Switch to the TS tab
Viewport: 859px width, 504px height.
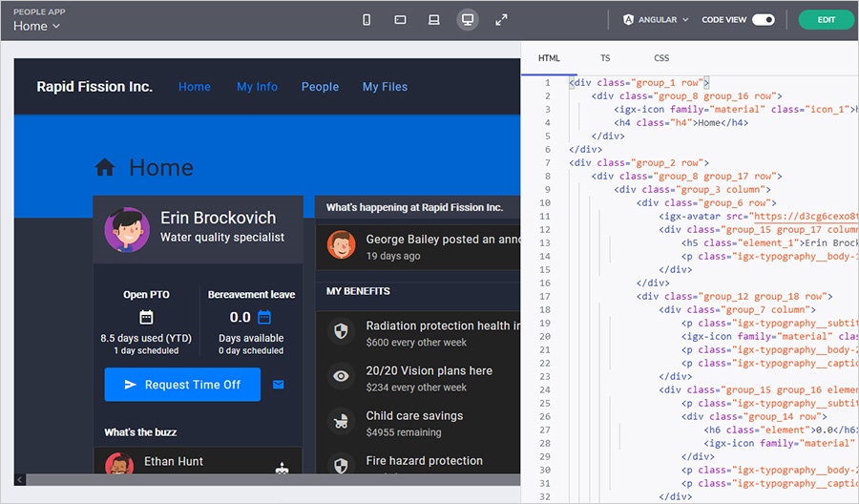(605, 58)
